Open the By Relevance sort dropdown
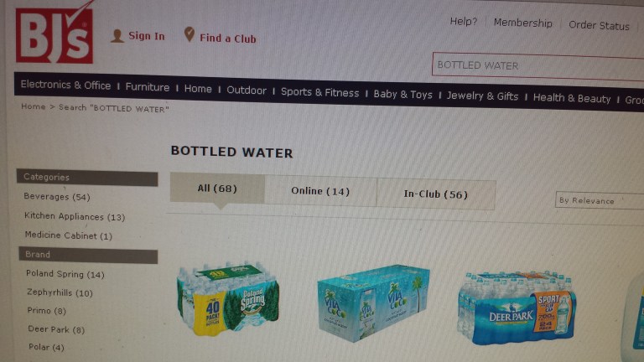This screenshot has width=644, height=362. (600, 201)
